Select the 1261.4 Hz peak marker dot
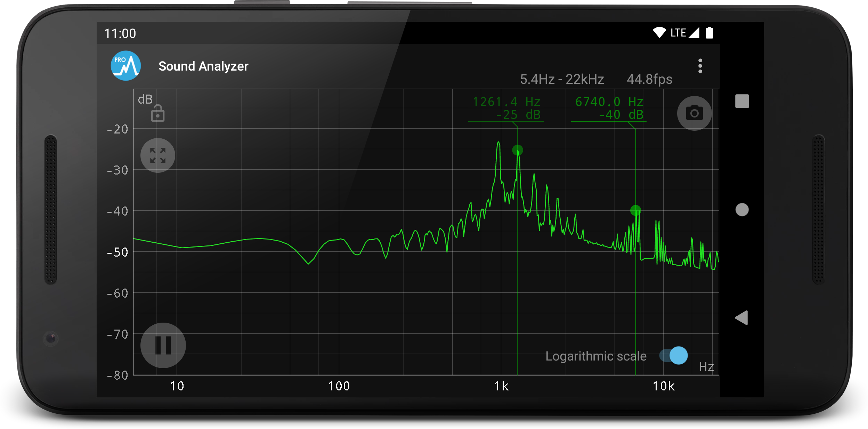 pos(518,150)
